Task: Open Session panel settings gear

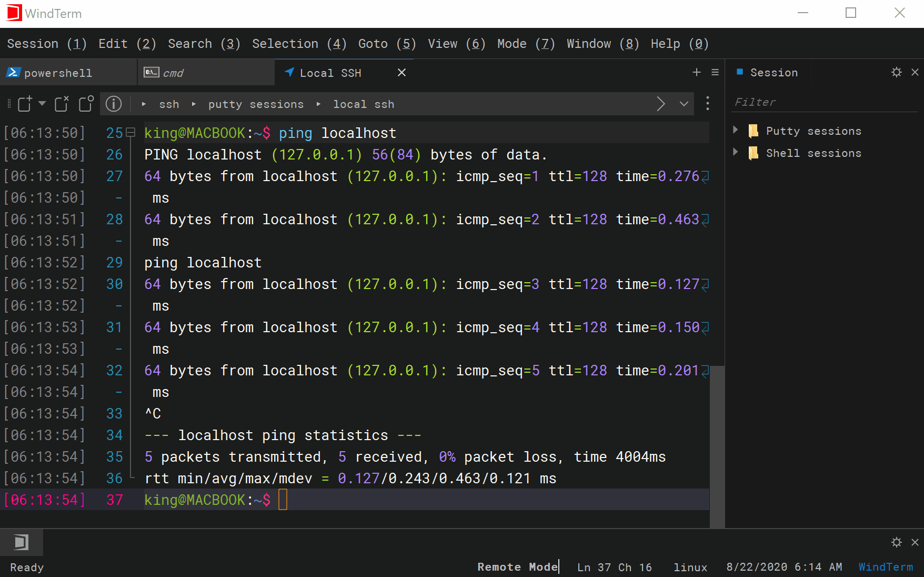Action: pos(897,72)
